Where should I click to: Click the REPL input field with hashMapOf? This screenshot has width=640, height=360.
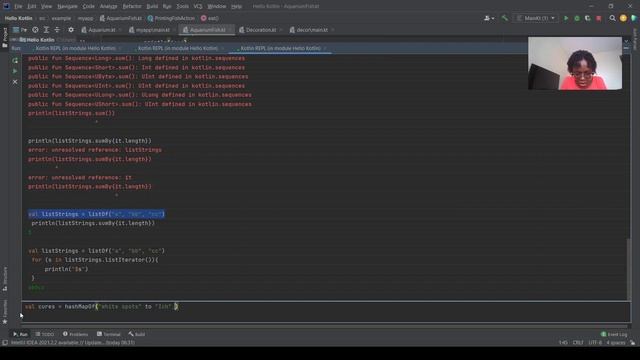326,312
